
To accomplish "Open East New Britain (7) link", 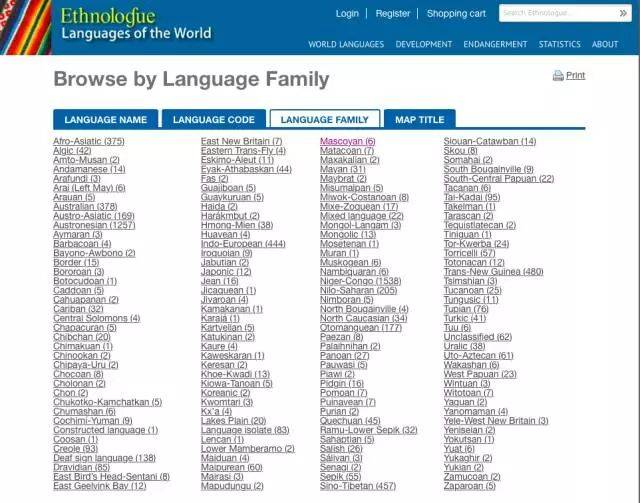I will click(x=242, y=141).
